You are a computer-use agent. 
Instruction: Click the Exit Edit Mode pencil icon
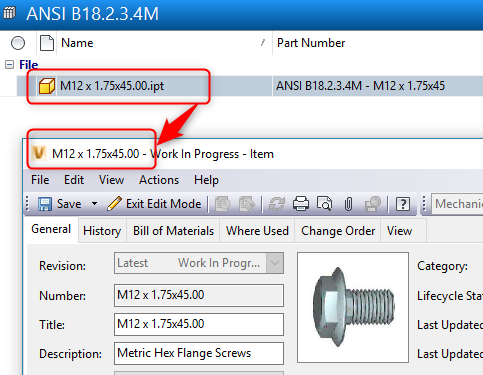tap(114, 204)
